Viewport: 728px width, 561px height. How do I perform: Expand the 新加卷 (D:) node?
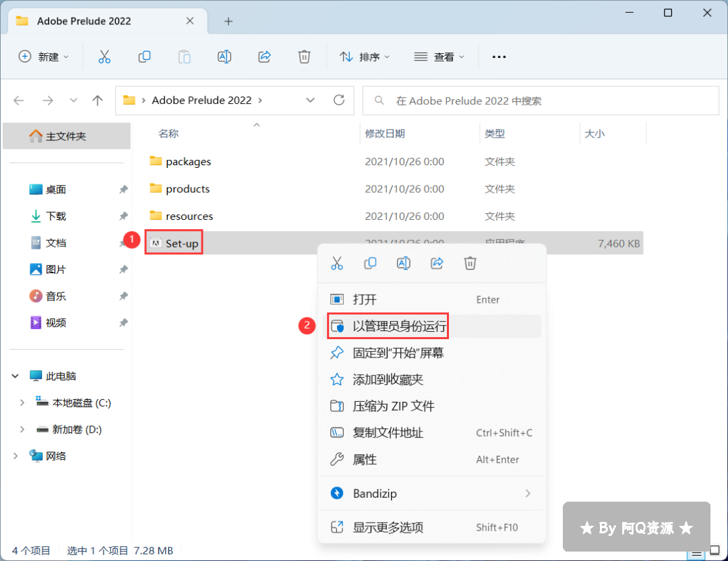point(22,430)
